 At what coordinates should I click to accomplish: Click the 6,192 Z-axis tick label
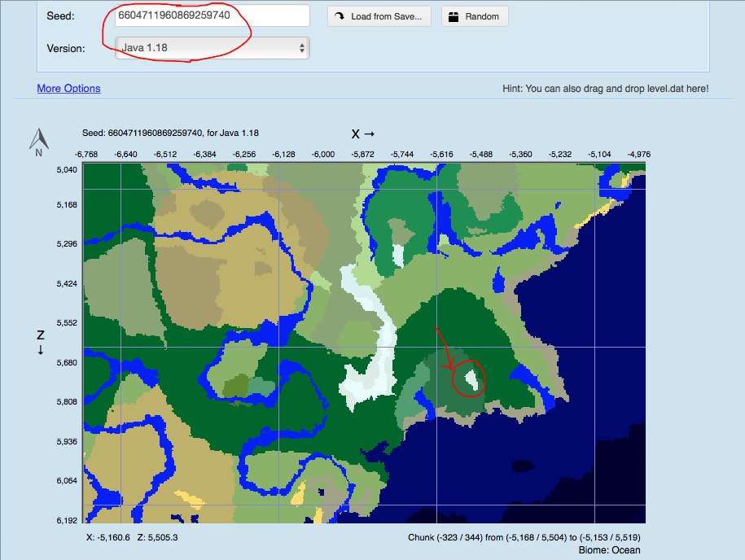coord(67,521)
